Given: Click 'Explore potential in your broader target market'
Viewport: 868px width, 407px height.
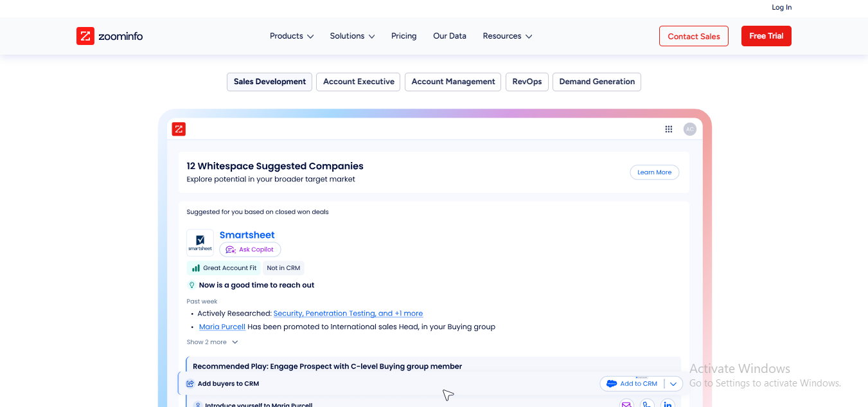Looking at the screenshot, I should pyautogui.click(x=270, y=179).
